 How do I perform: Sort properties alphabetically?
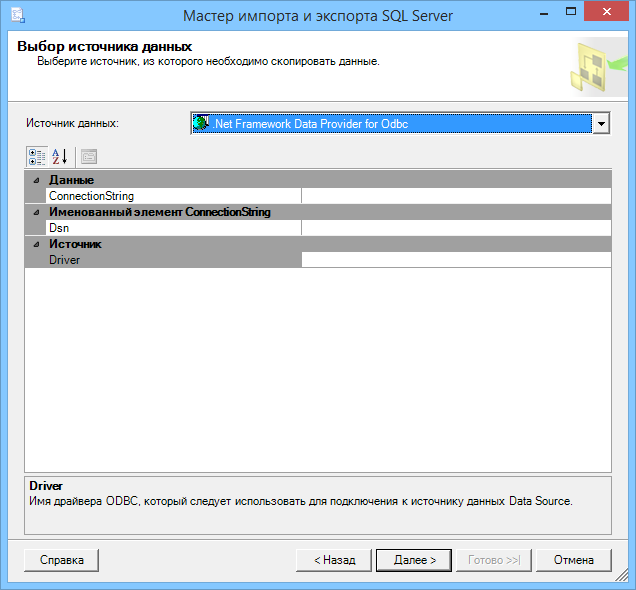tap(60, 157)
